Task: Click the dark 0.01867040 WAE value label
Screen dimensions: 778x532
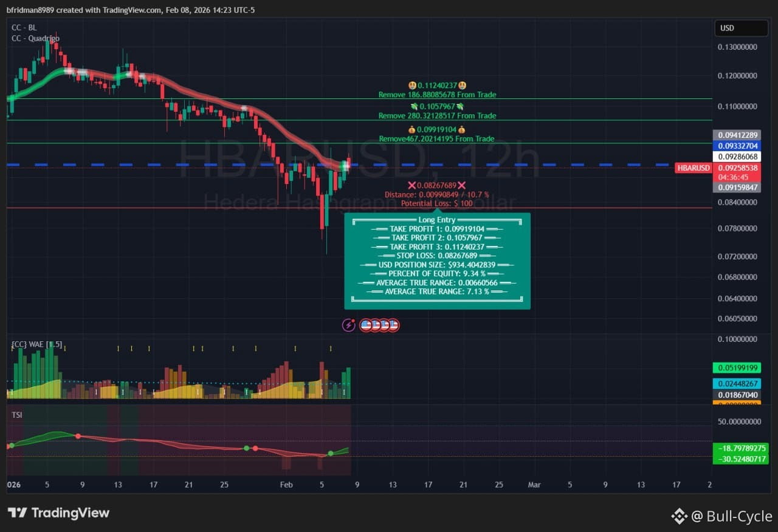Action: coord(737,395)
